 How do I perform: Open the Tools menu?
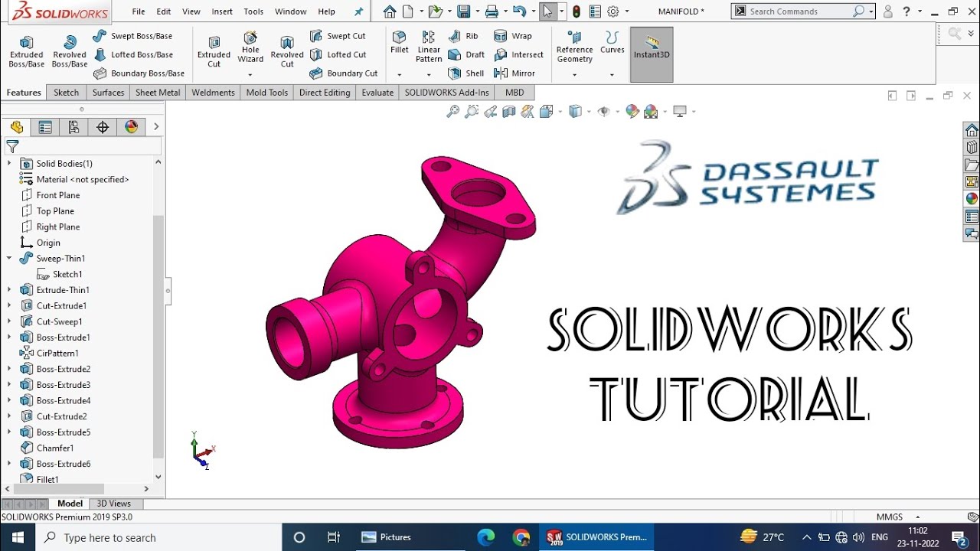coord(253,11)
